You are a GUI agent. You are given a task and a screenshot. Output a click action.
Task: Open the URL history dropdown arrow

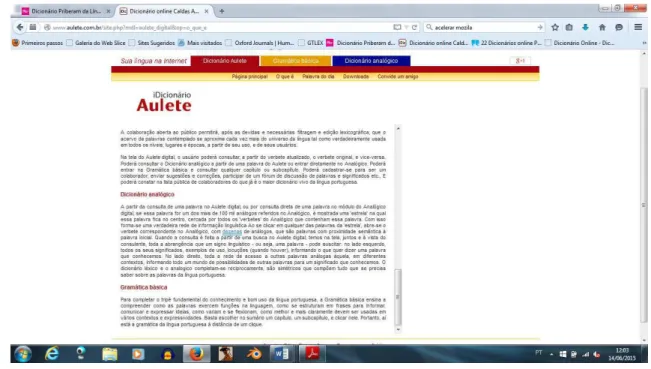(x=406, y=27)
